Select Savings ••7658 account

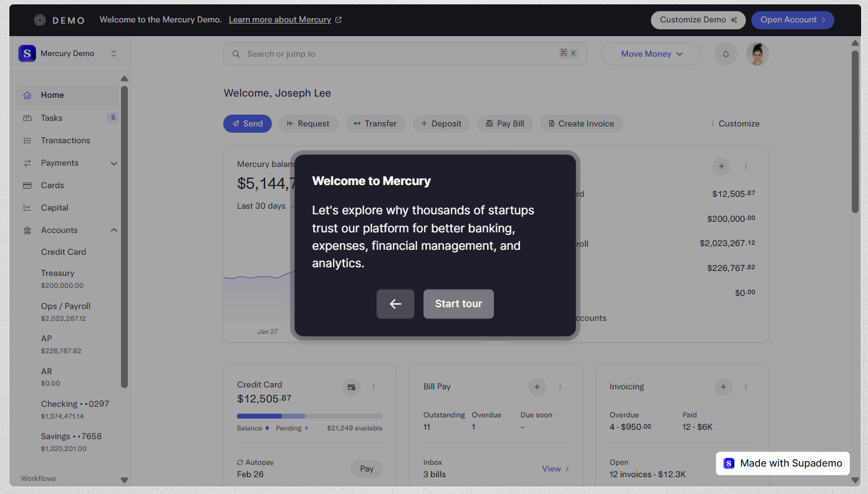point(71,442)
